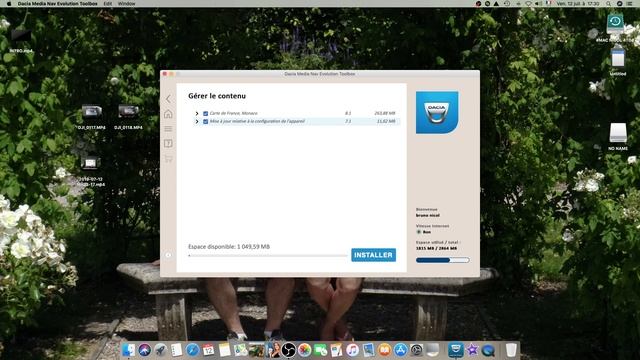Click the INSTALLER button

(x=373, y=255)
